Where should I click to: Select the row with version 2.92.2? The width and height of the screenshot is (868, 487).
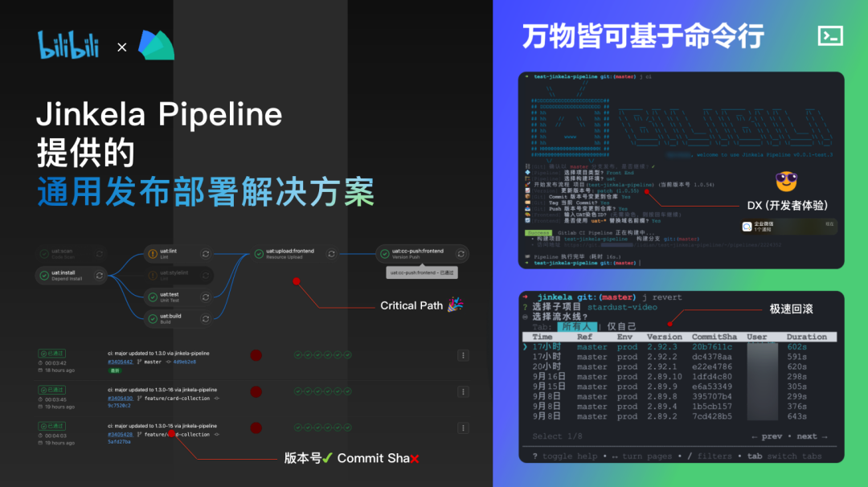pos(680,357)
